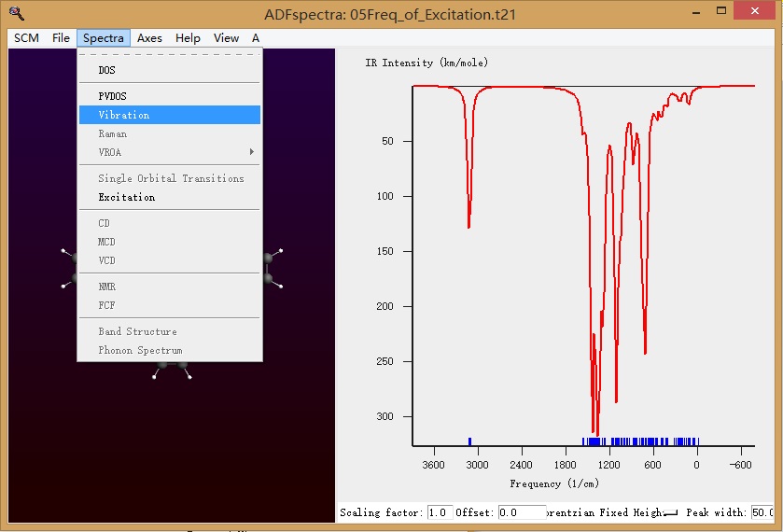The width and height of the screenshot is (783, 532).
Task: Open the Help menu
Action: 188,38
